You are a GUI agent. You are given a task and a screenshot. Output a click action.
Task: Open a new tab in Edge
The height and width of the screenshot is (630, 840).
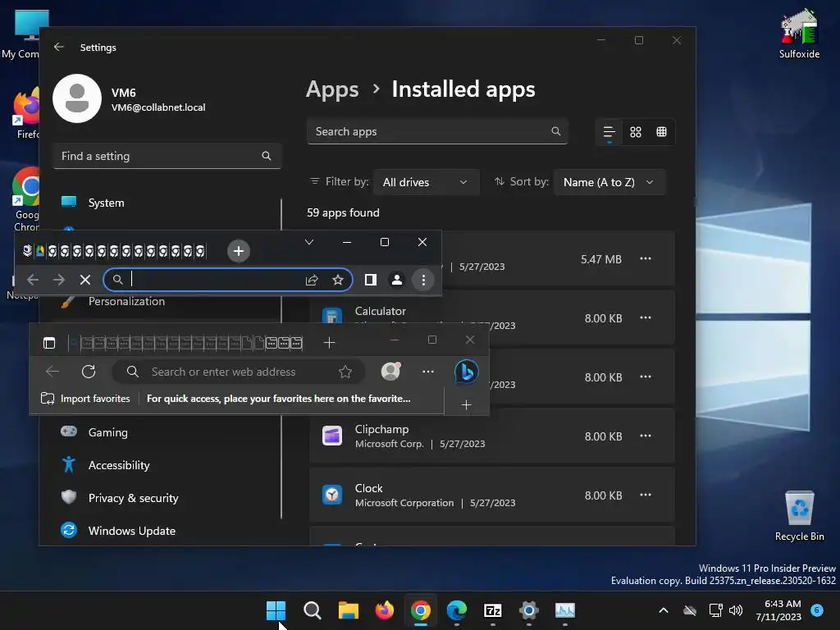pos(329,343)
